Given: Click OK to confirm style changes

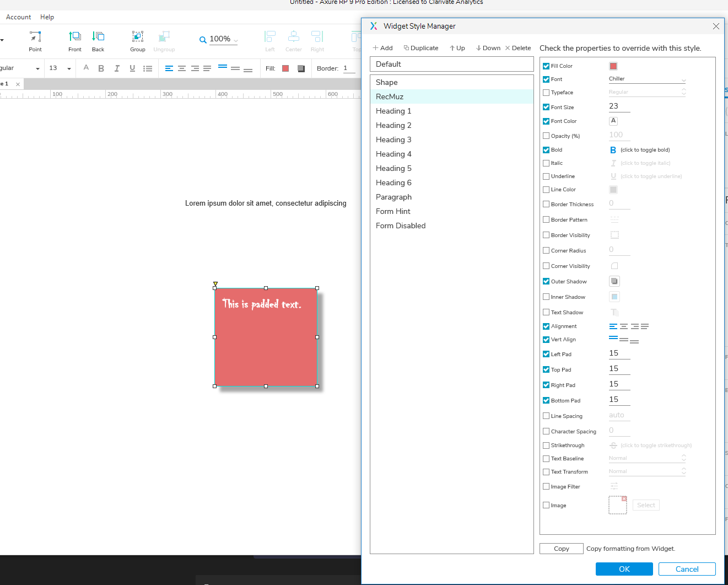Looking at the screenshot, I should [624, 569].
